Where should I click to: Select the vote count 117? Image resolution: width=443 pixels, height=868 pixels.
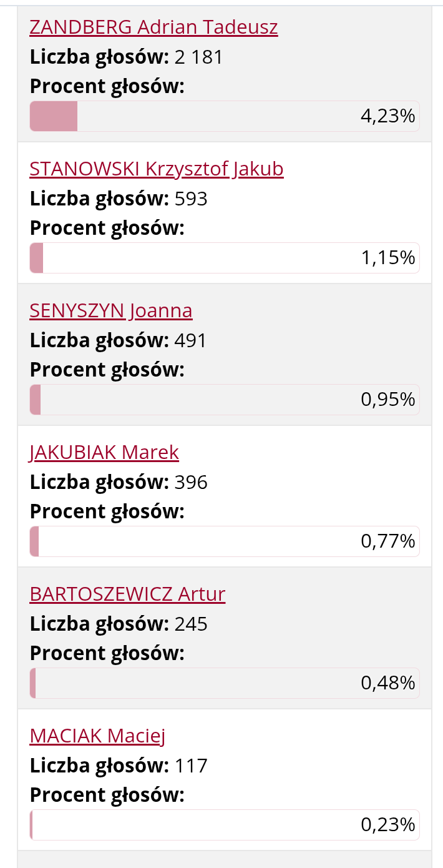pyautogui.click(x=191, y=766)
